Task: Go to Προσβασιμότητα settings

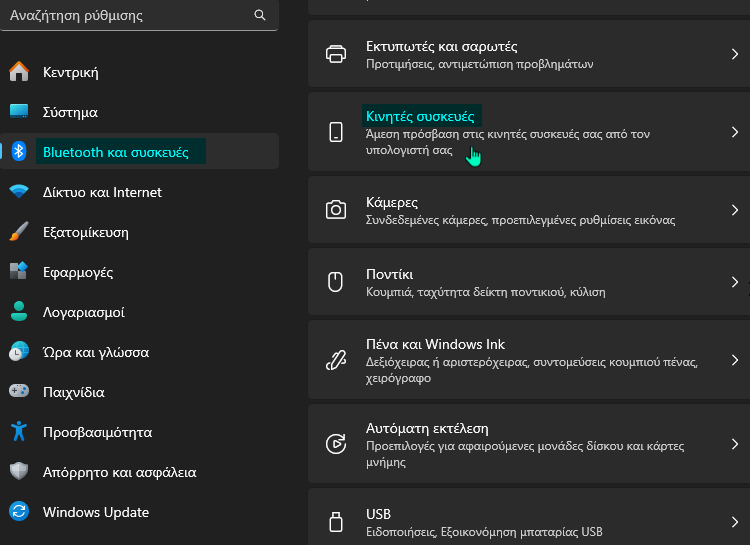Action: click(x=139, y=432)
